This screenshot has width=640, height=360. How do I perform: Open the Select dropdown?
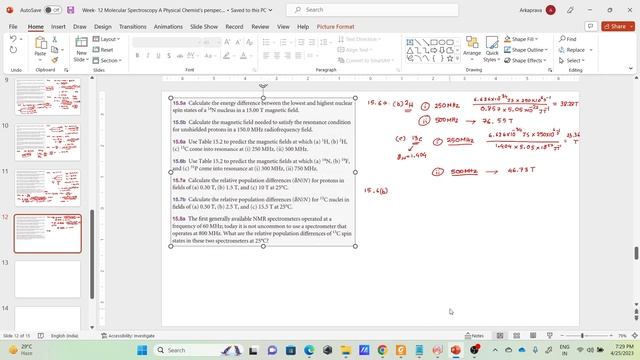pyautogui.click(x=571, y=60)
